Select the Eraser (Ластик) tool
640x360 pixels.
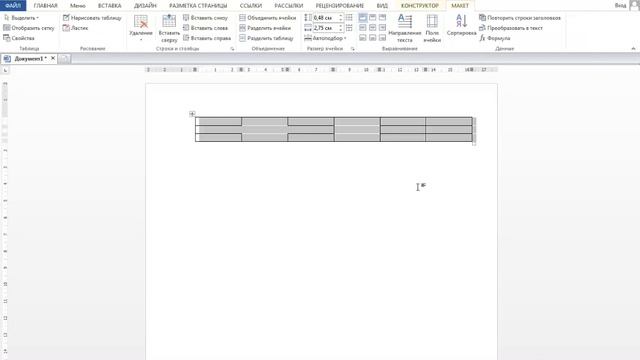click(x=76, y=28)
